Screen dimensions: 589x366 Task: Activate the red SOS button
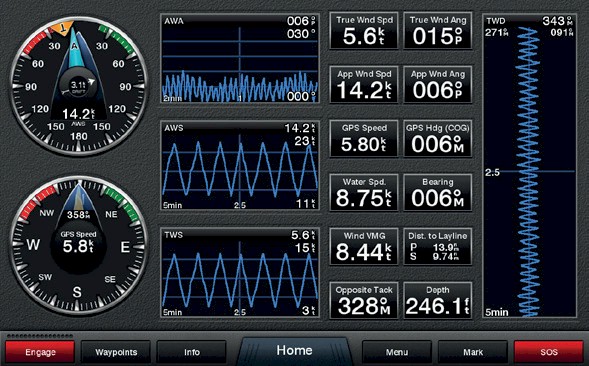549,352
